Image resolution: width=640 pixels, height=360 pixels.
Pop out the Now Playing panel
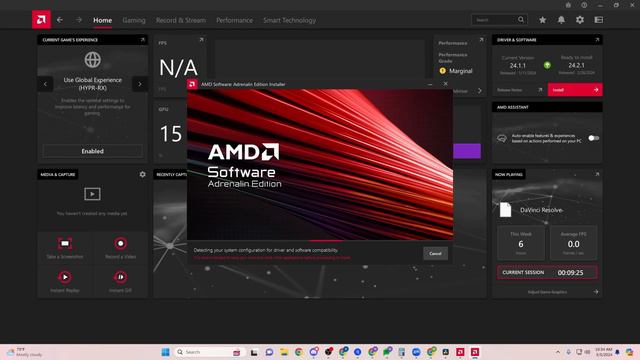coord(597,174)
